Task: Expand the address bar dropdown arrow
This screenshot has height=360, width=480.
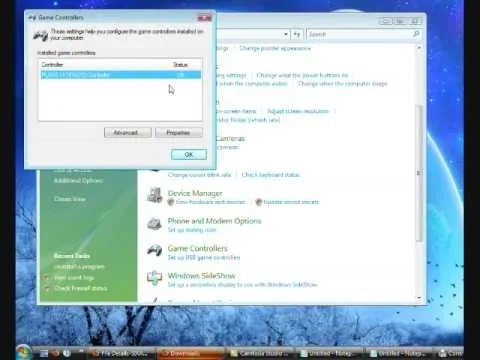Action: pyautogui.click(x=286, y=34)
